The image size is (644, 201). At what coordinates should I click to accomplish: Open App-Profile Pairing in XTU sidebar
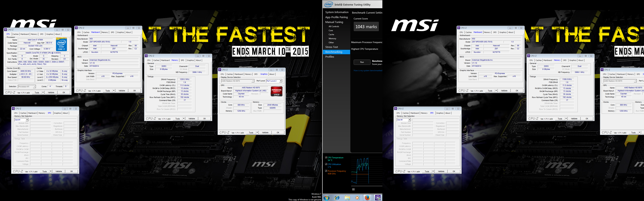tap(336, 17)
